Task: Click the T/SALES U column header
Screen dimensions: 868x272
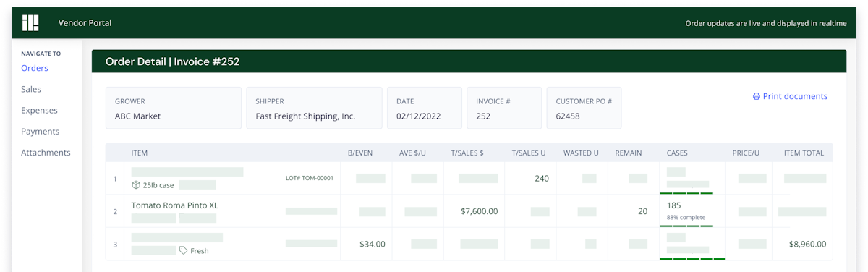Action: point(529,153)
